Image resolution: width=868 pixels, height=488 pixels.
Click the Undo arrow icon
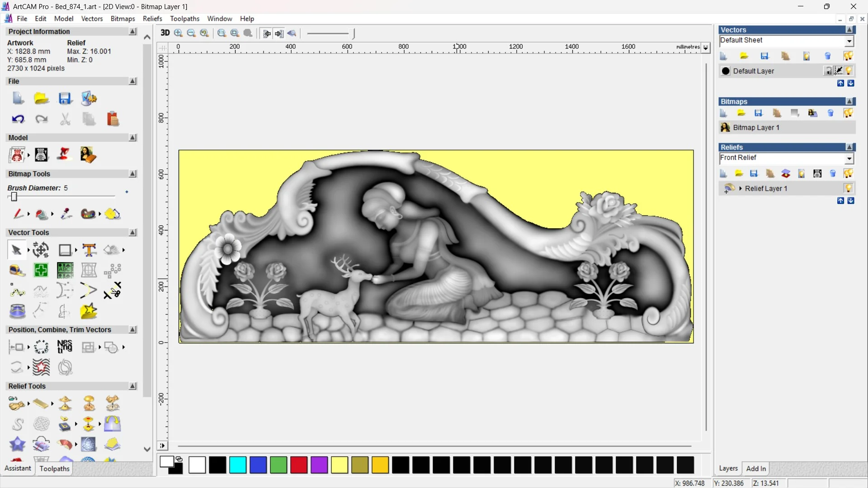point(18,119)
